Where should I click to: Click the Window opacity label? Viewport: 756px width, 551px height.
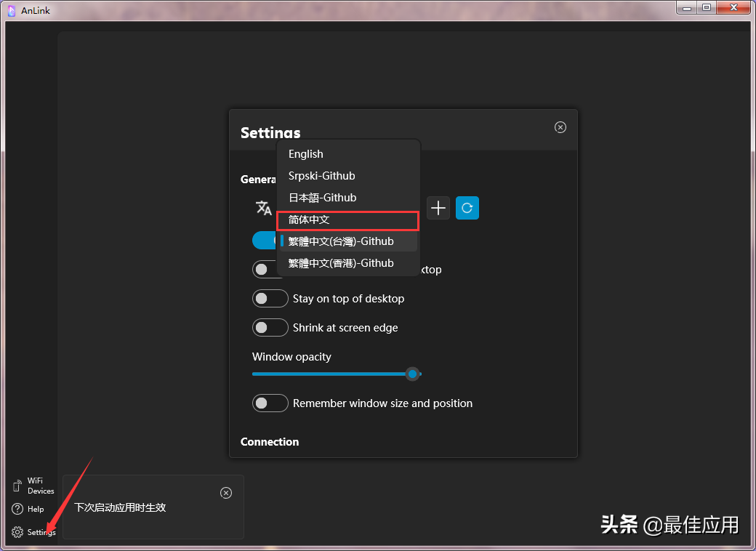291,357
